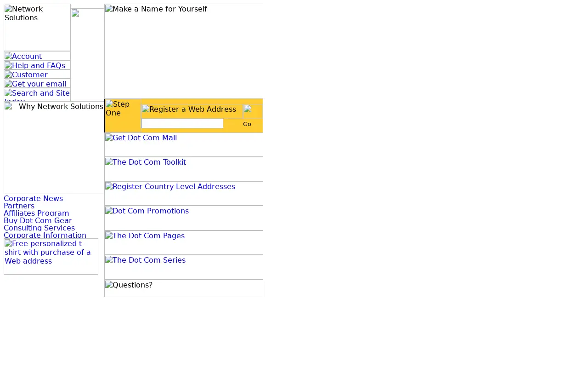This screenshot has height=368, width=588.
Task: Focus the web address text field
Action: pyautogui.click(x=182, y=123)
